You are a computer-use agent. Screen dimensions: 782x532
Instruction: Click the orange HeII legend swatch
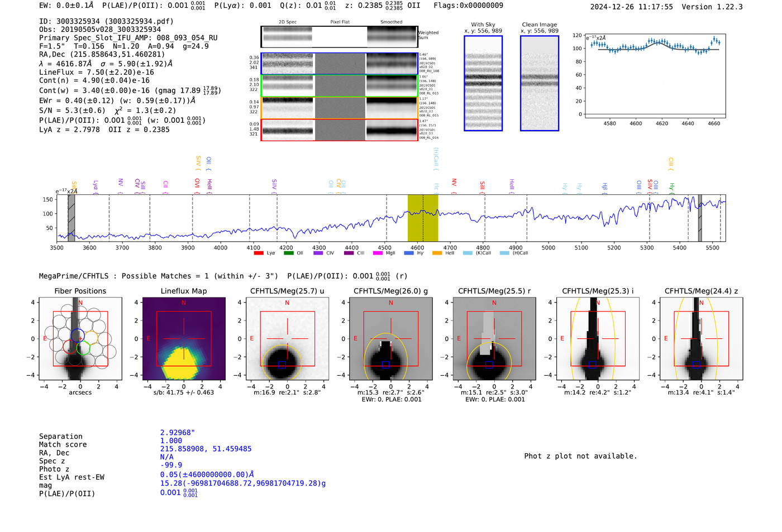[x=437, y=253]
